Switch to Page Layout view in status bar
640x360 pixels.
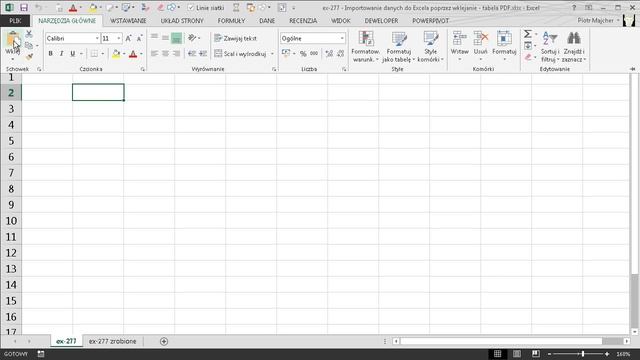(517, 354)
